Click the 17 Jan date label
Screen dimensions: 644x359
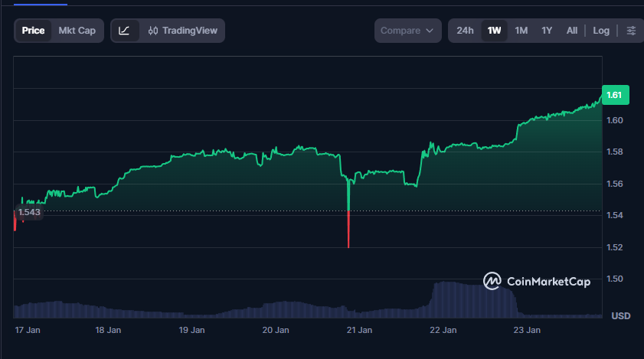click(28, 330)
